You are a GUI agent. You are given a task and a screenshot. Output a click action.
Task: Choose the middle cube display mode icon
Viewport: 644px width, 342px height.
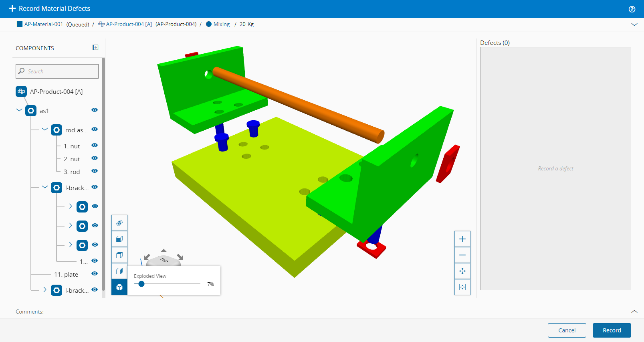[119, 255]
